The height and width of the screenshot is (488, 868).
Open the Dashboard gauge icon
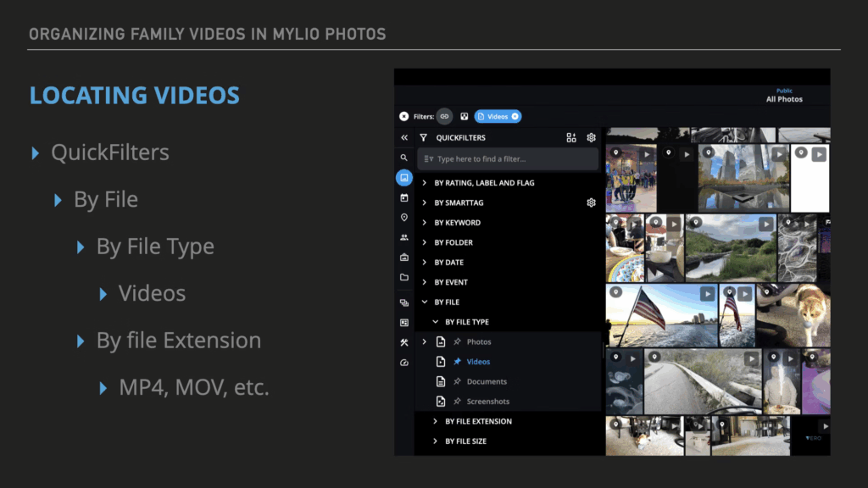404,363
